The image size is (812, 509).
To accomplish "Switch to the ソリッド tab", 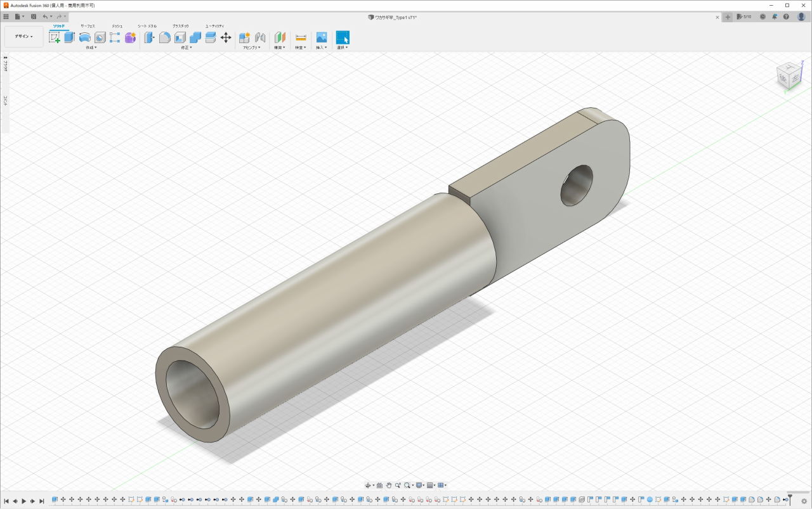I will pos(58,26).
